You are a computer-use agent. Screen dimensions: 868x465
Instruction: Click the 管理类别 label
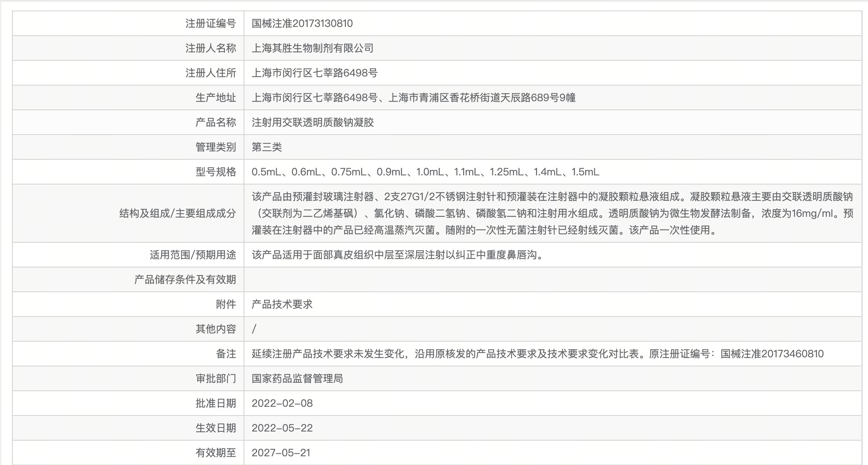point(216,147)
